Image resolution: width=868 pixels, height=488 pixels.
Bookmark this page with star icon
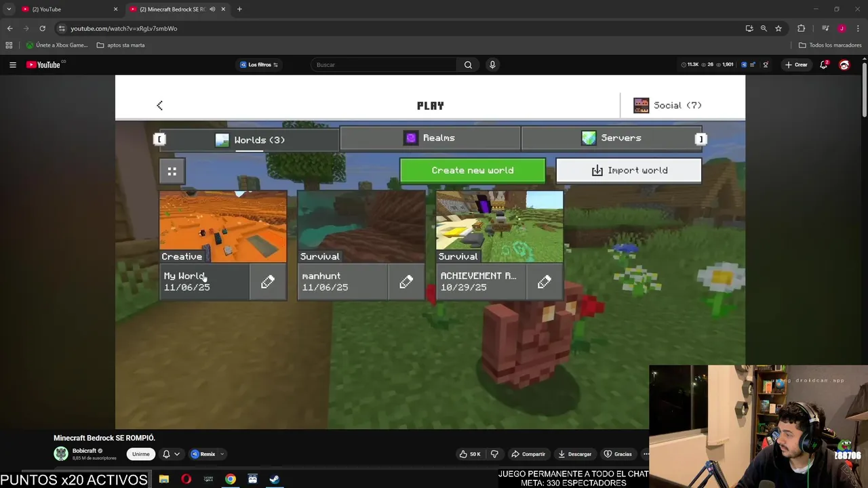(778, 28)
